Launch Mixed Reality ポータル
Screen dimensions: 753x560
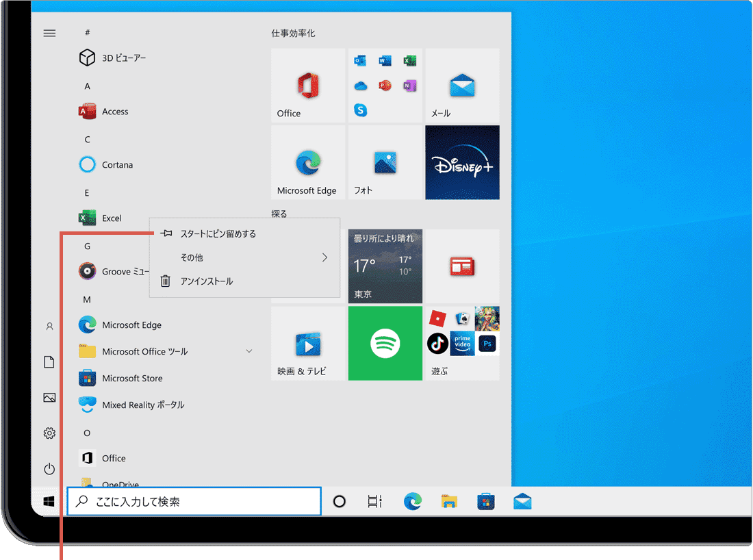(131, 405)
